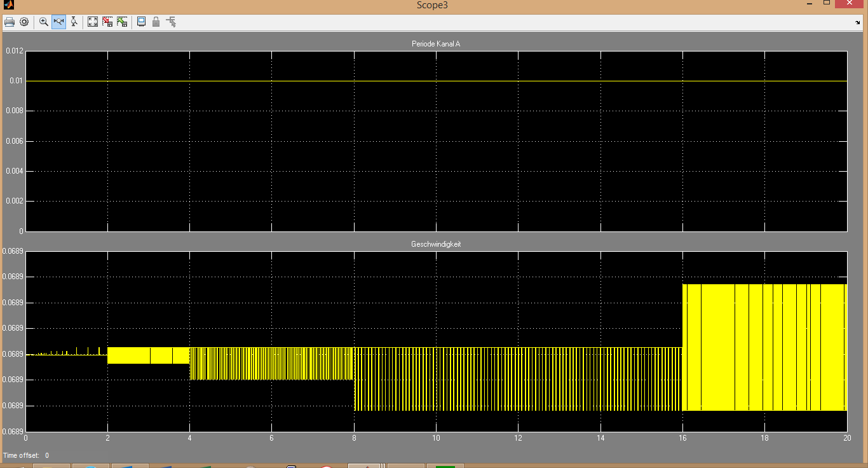868x468 pixels.
Task: Click the Geschwindigkeit plot title
Action: coord(436,244)
